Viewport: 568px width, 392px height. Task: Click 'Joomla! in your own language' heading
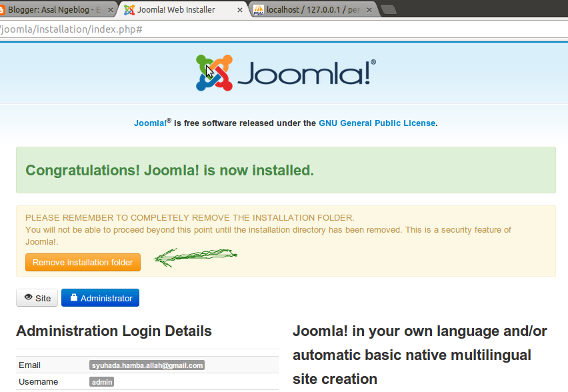tap(420, 355)
